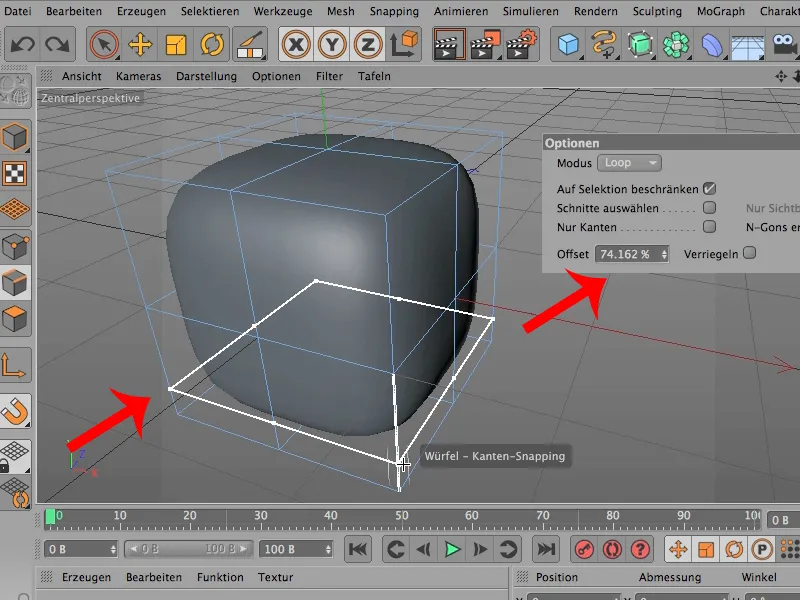The width and height of the screenshot is (800, 600).
Task: Switch to Polygons mode
Action: [x=15, y=318]
